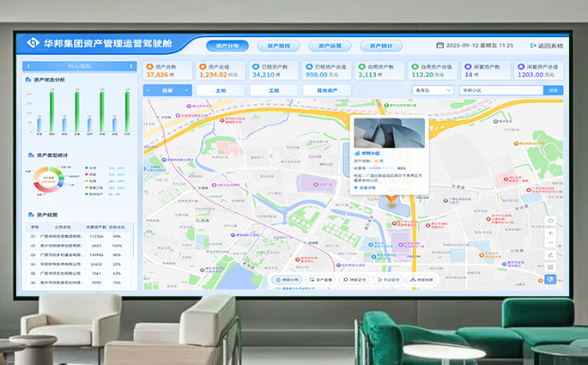588x365 pixels.
Task: Click the map locate/crosshair control icon
Action: [550, 221]
